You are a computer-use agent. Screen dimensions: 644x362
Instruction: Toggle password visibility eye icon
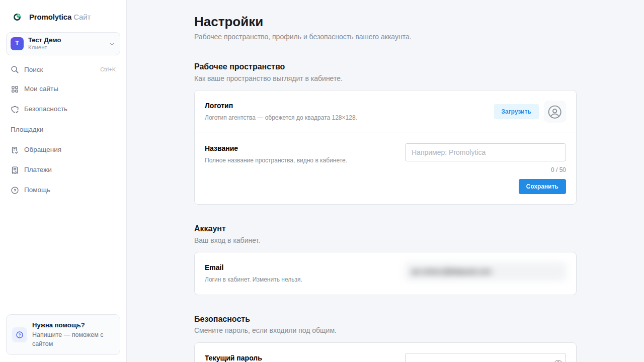pyautogui.click(x=557, y=360)
